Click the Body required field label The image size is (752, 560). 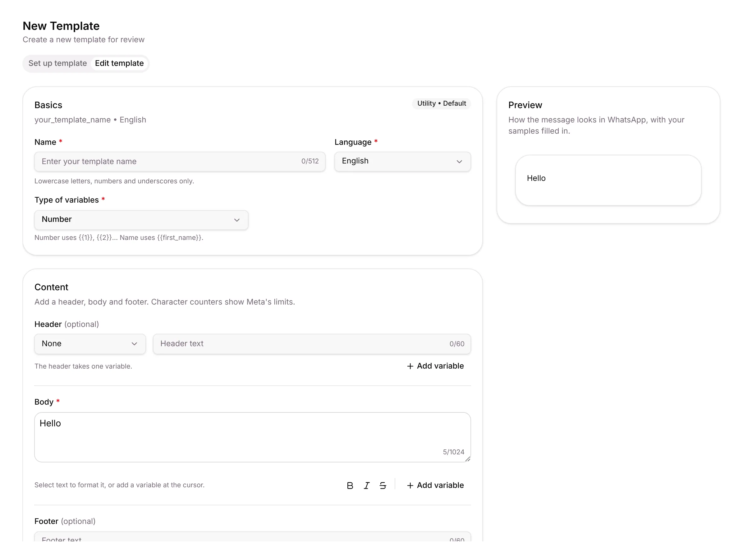coord(47,402)
